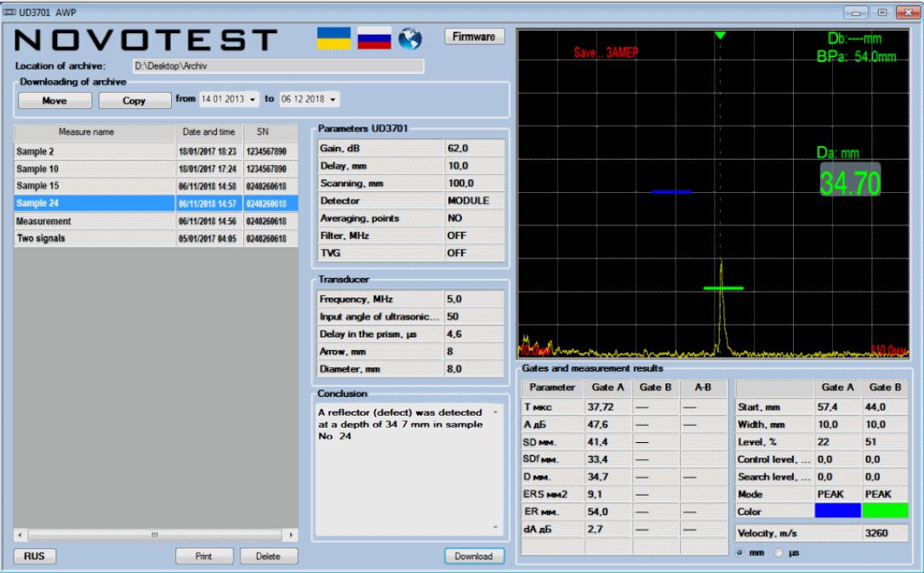
Task: Click the blue Gate A color swatch
Action: [837, 511]
